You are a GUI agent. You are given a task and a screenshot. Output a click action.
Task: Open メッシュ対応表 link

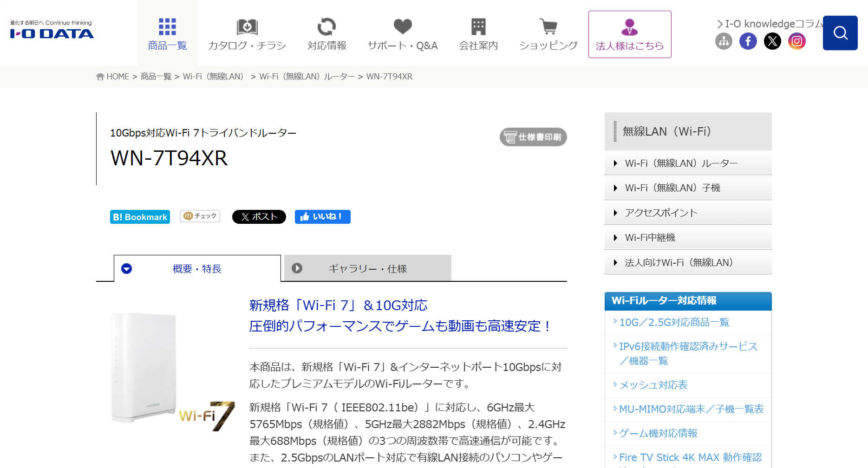pos(653,385)
